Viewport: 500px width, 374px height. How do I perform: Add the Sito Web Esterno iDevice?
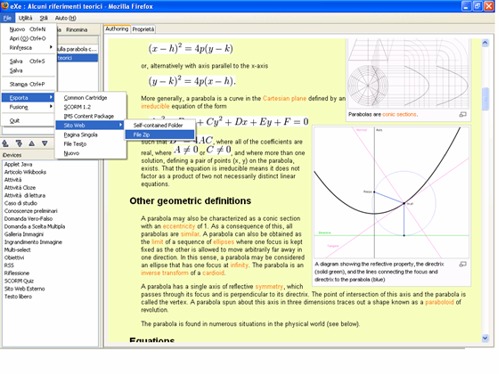pyautogui.click(x=25, y=289)
